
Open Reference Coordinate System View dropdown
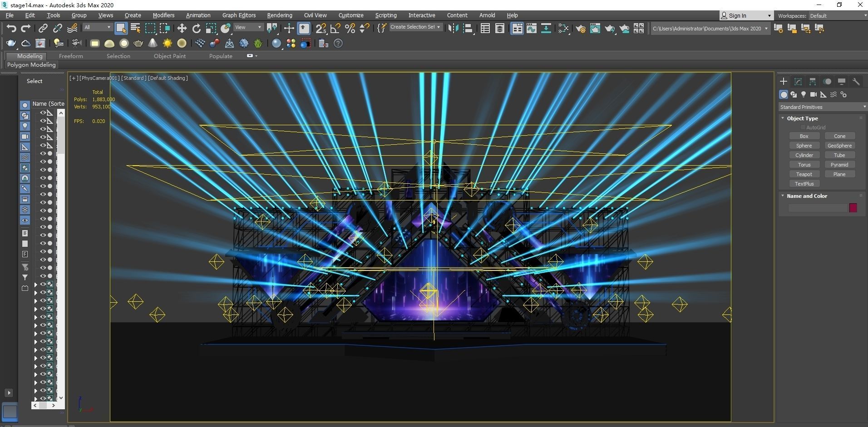pos(248,27)
